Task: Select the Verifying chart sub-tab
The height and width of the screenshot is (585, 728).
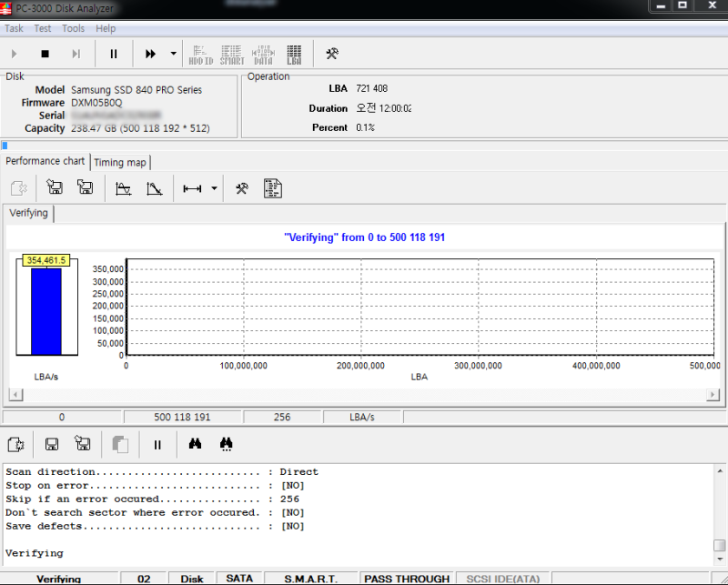Action: pyautogui.click(x=29, y=213)
